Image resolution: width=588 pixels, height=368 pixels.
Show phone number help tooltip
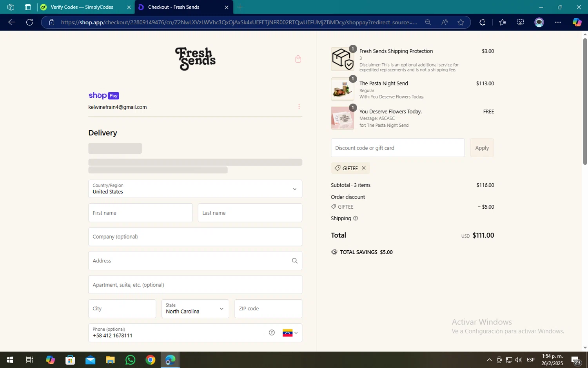pos(272,333)
